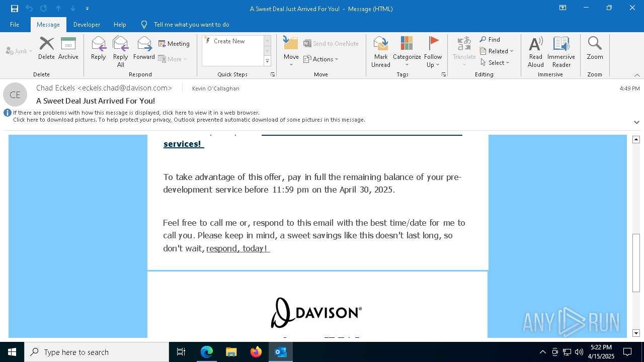Click the CE sender avatar
Viewport: 644px width, 362px height.
(x=15, y=95)
